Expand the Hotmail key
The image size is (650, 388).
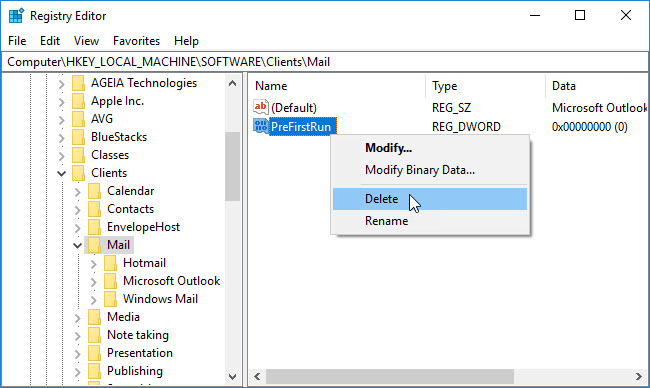[94, 264]
